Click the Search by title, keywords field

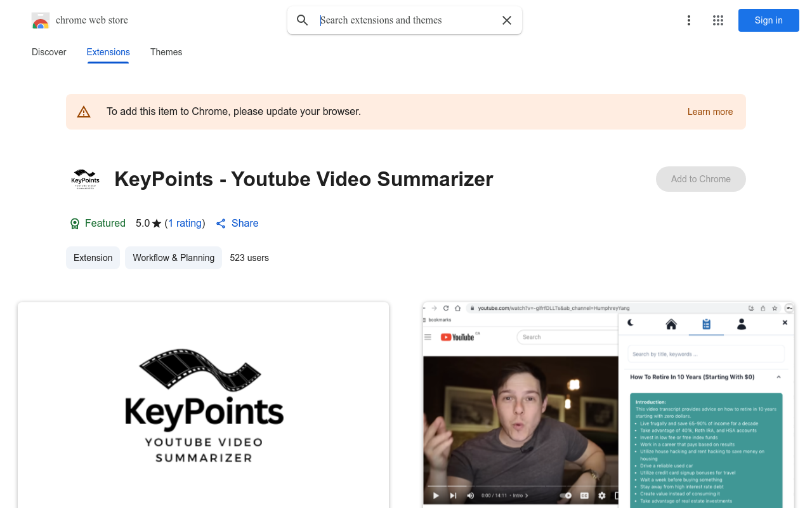tap(706, 354)
